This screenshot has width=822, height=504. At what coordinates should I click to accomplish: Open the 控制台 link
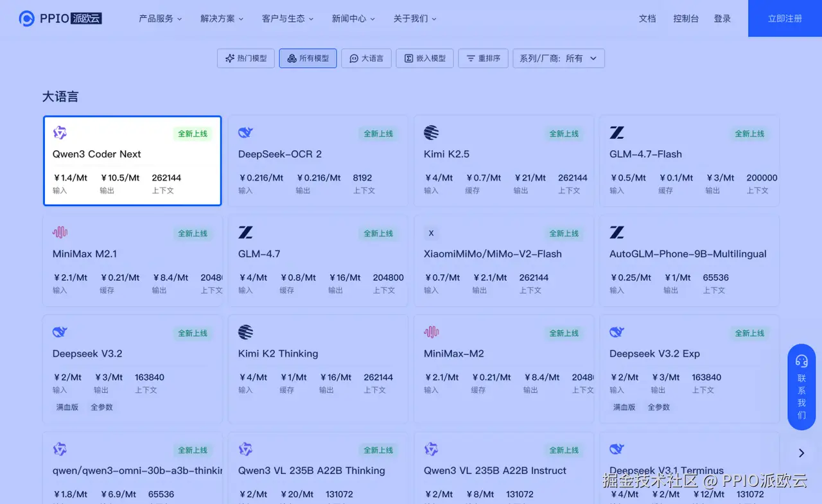coord(686,19)
